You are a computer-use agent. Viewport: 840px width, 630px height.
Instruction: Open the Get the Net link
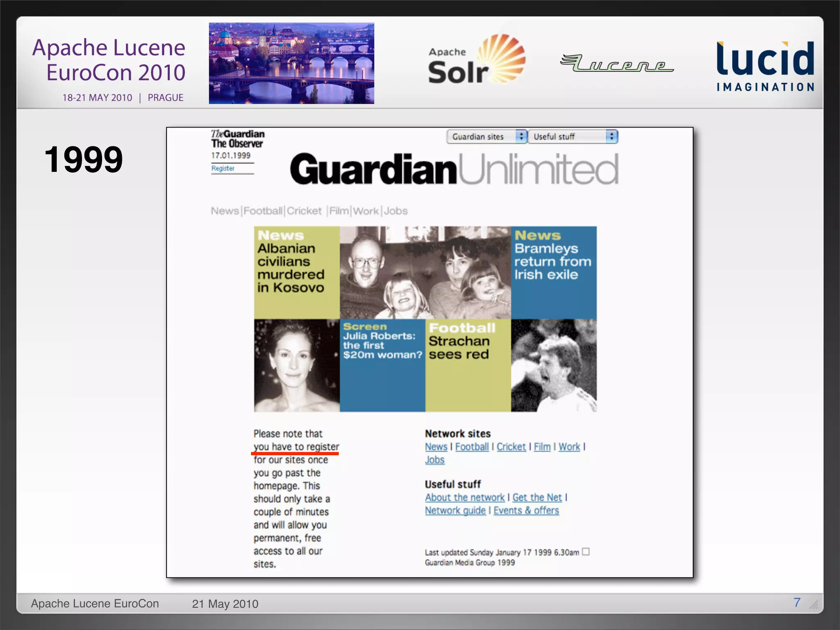pyautogui.click(x=537, y=498)
